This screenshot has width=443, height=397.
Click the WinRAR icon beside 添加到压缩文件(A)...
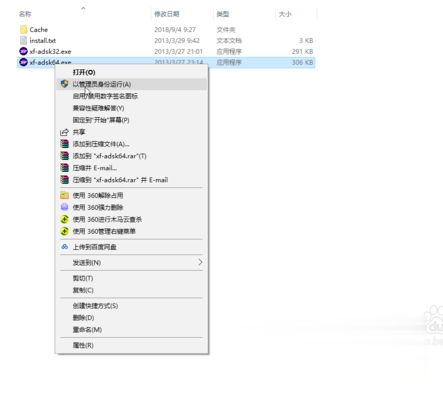click(64, 144)
